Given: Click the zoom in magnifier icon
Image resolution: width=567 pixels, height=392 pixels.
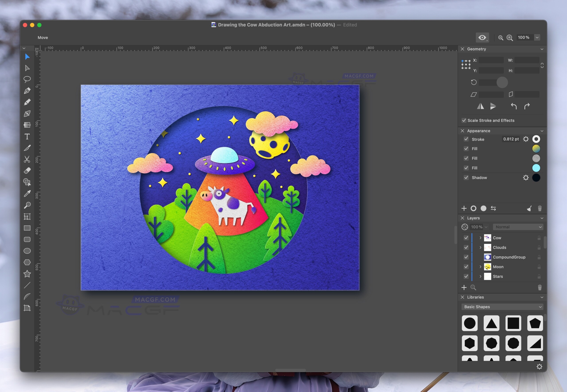Looking at the screenshot, I should [x=509, y=38].
